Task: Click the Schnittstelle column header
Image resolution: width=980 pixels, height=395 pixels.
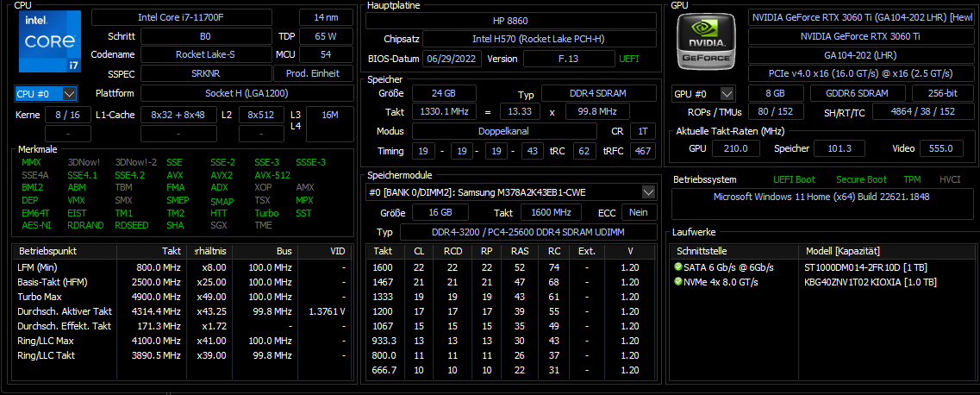Action: (x=734, y=251)
